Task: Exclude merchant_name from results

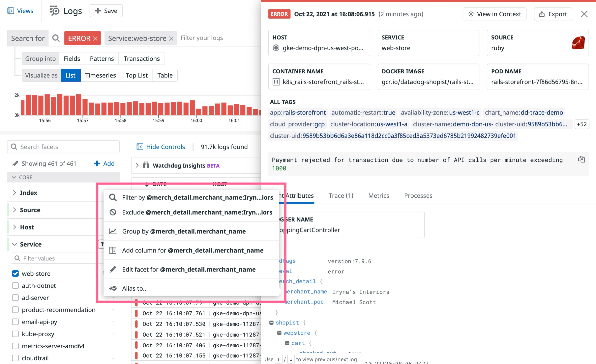Action: pyautogui.click(x=191, y=212)
